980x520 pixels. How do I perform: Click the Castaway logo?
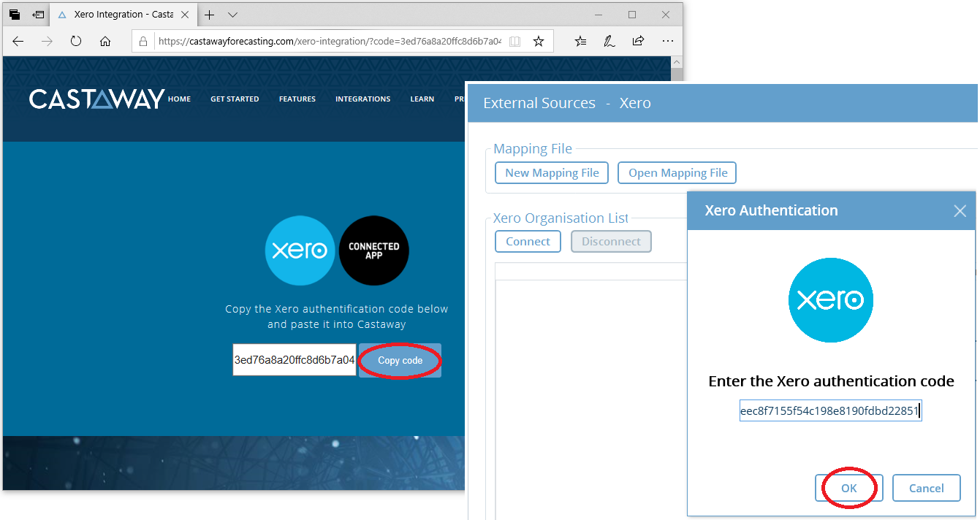95,99
